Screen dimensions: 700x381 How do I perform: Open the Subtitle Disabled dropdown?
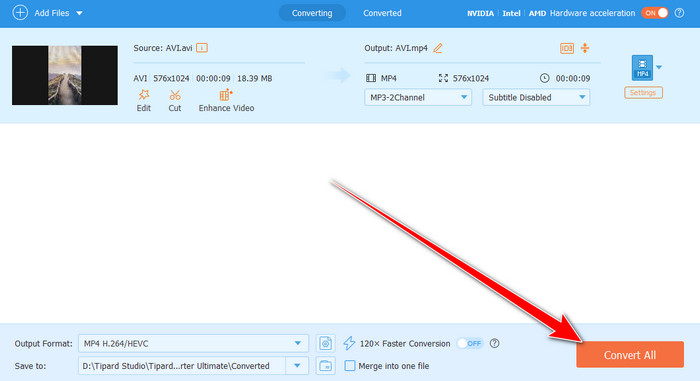tap(536, 97)
